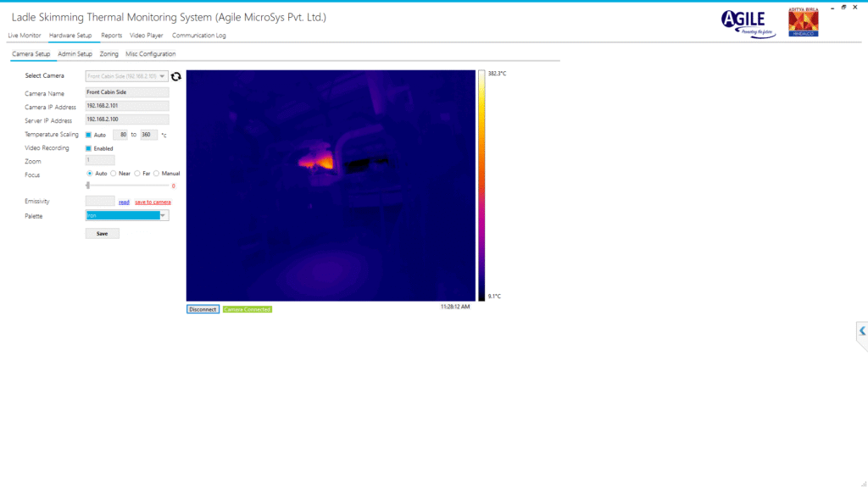Click the temperature color scale bar
Viewport: 868px width, 488px height.
click(481, 186)
